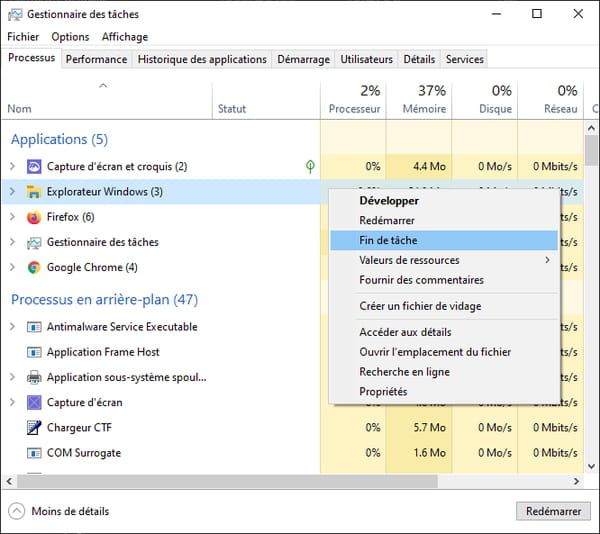600x534 pixels.
Task: Click the Explorateur Windows folder icon
Action: coord(34,192)
